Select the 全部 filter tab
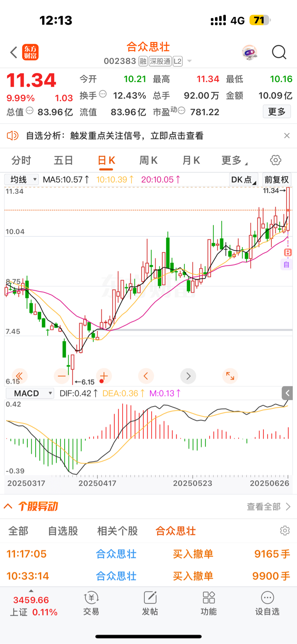This screenshot has width=297, height=644. point(19,531)
